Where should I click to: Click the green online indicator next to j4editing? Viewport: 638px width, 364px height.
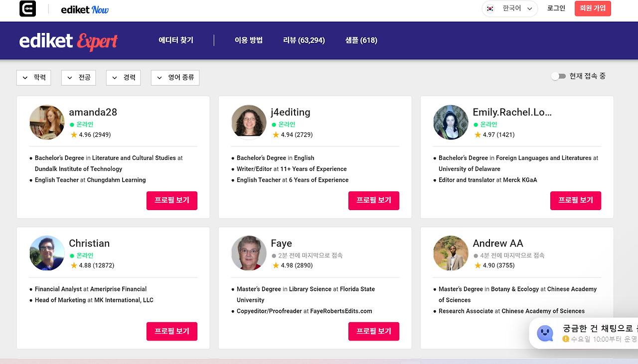273,124
